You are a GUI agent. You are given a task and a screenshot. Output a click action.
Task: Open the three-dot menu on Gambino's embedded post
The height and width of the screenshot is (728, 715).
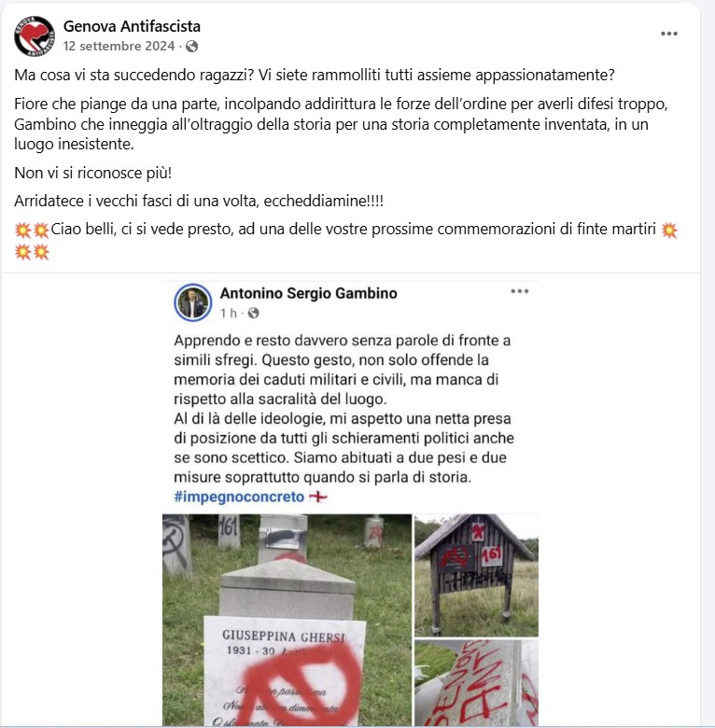click(520, 291)
